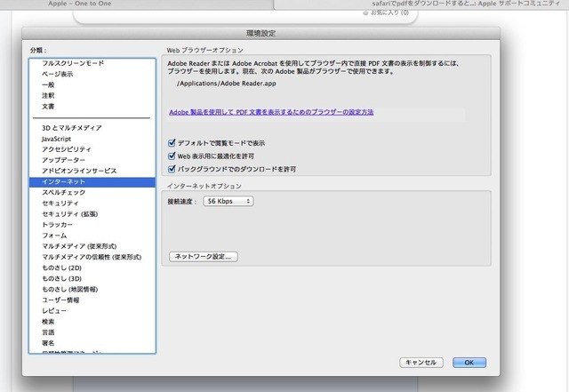Select セキュリティ (拡張) category
The image size is (569, 392).
(x=92, y=214)
